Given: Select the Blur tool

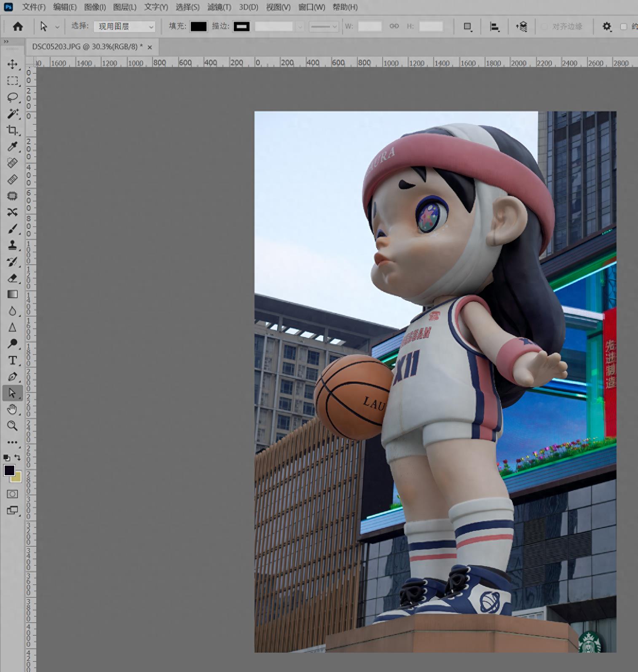Looking at the screenshot, I should click(12, 311).
